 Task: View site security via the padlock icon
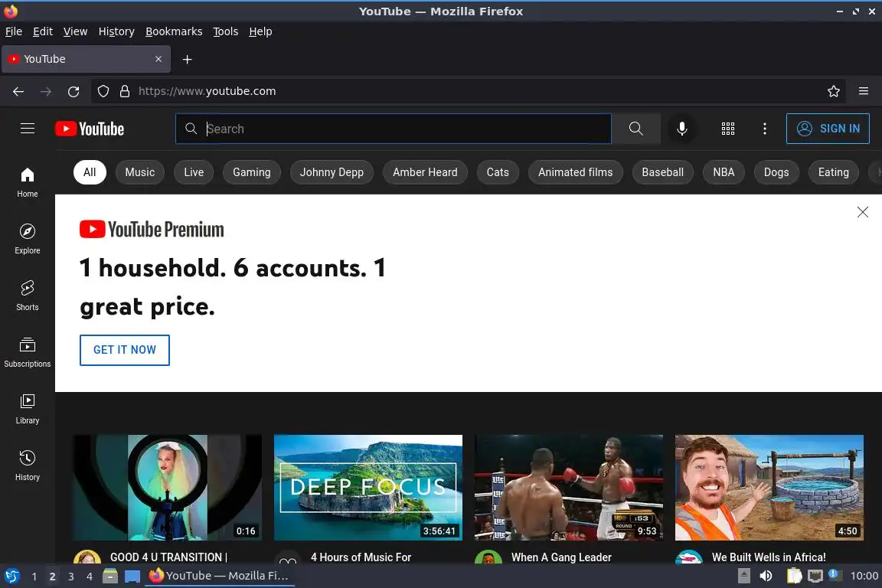(124, 91)
